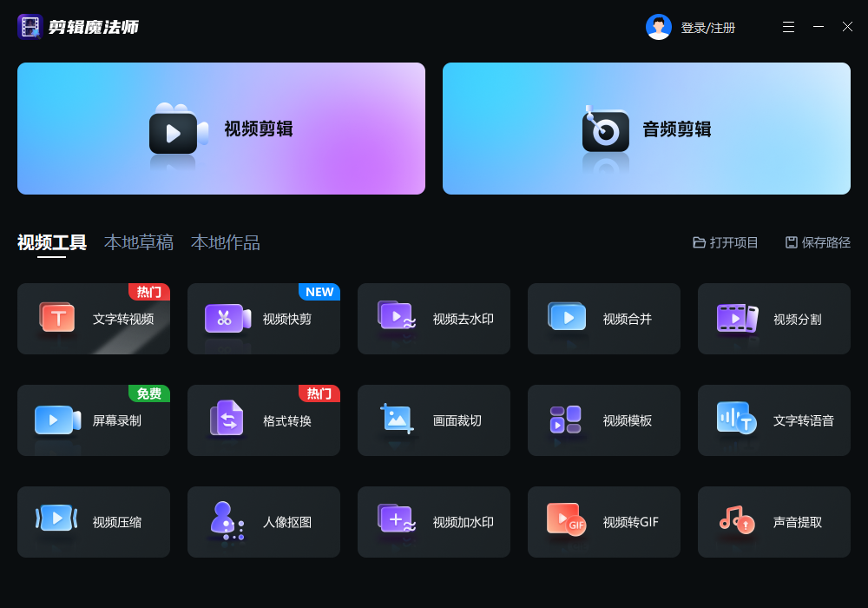Select the 视频分割 label

point(797,320)
